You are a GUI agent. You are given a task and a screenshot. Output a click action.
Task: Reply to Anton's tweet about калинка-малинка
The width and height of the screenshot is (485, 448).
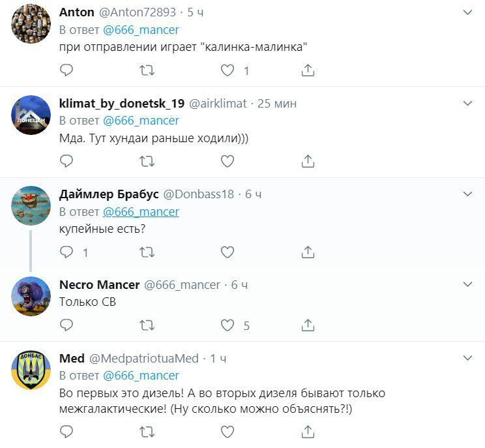coord(66,70)
